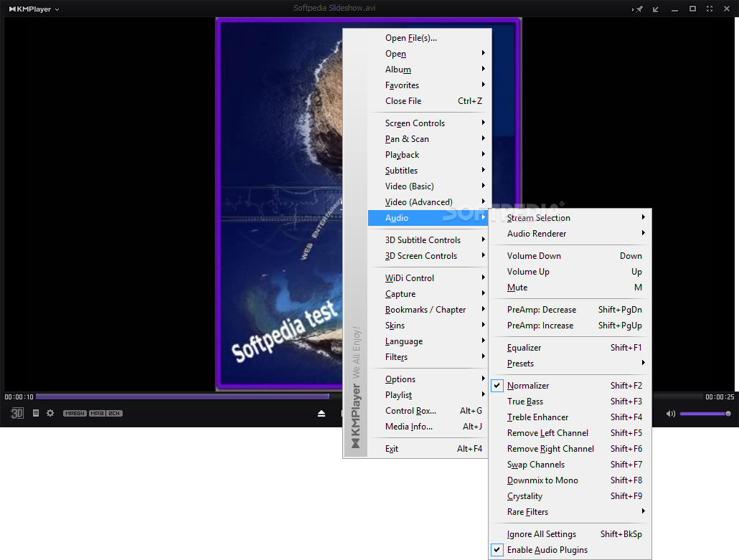Mute using the speaker volume icon
739x560 pixels.
(671, 414)
